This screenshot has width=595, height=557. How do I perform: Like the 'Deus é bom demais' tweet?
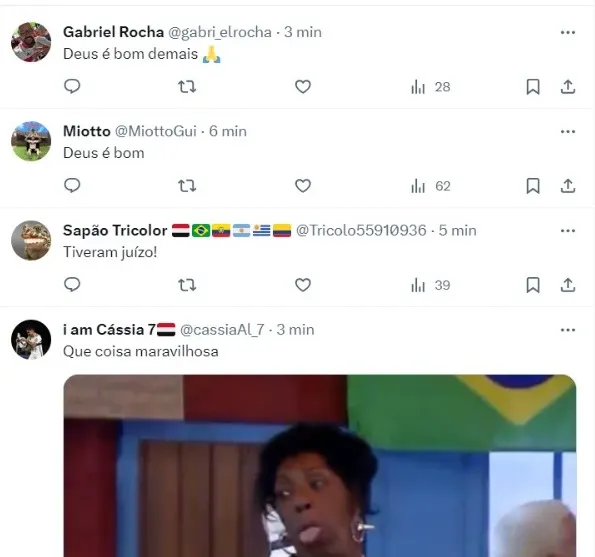pyautogui.click(x=303, y=87)
